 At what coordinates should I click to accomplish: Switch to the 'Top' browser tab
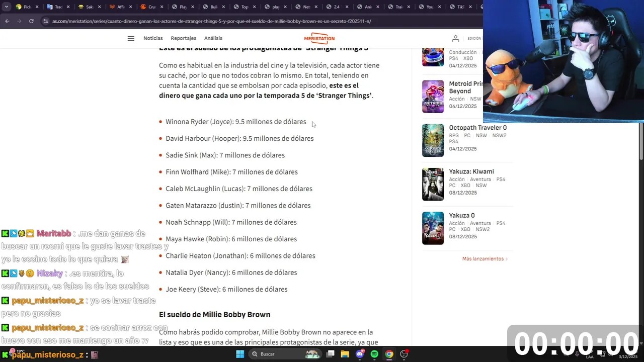coord(245,7)
